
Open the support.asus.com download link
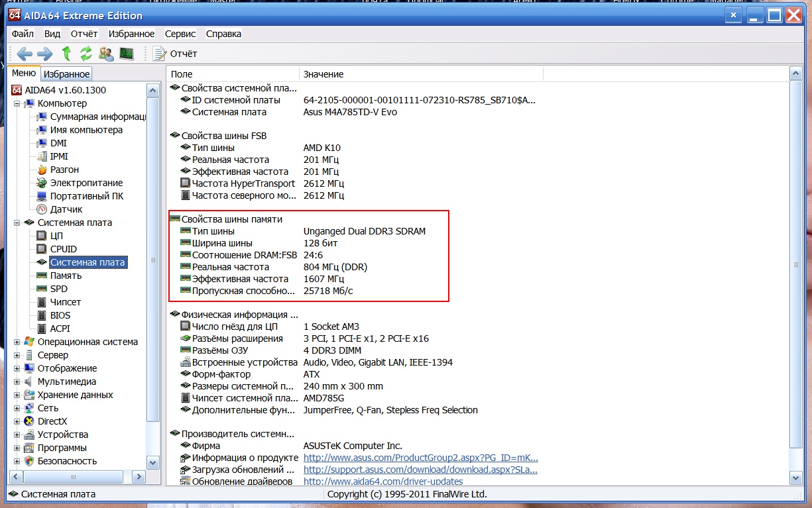click(x=420, y=470)
